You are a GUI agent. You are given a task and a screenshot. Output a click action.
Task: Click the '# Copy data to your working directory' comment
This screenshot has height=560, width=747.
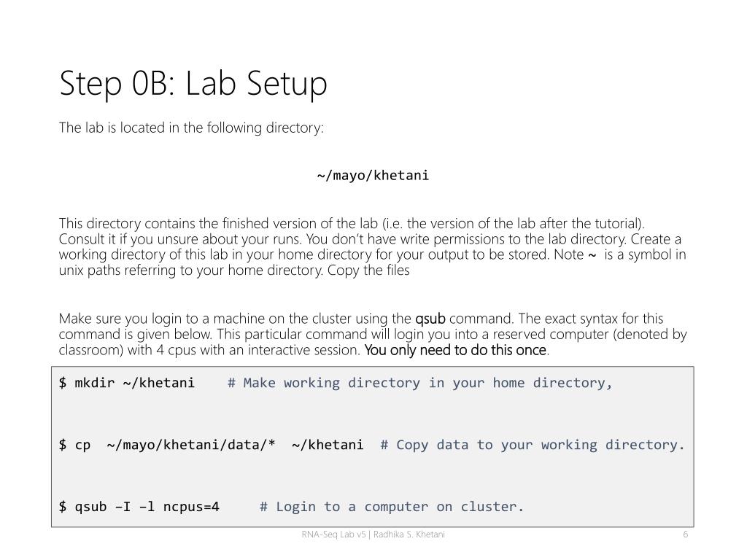[532, 445]
